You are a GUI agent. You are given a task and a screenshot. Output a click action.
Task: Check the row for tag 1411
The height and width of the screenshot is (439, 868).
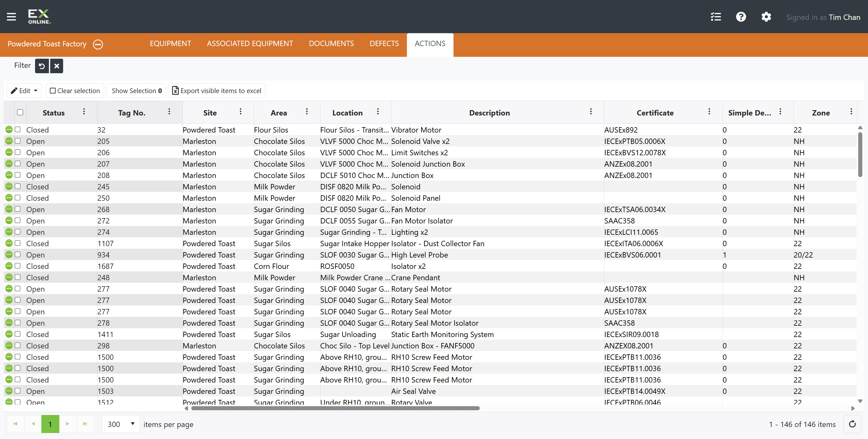tap(18, 334)
